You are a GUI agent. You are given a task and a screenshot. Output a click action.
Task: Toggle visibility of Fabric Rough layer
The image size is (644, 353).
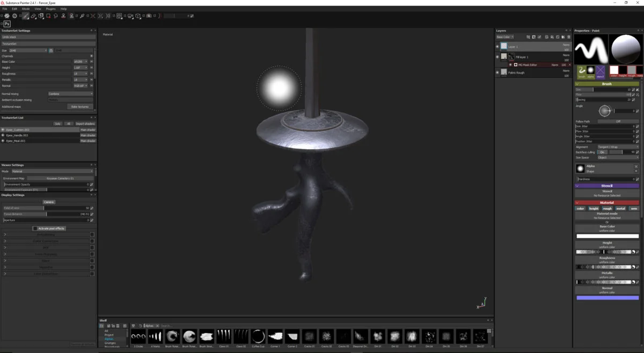[x=497, y=72]
